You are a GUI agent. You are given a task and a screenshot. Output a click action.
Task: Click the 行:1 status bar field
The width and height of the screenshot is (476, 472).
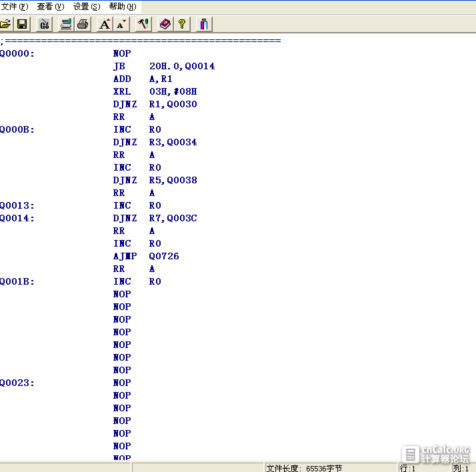pos(423,468)
